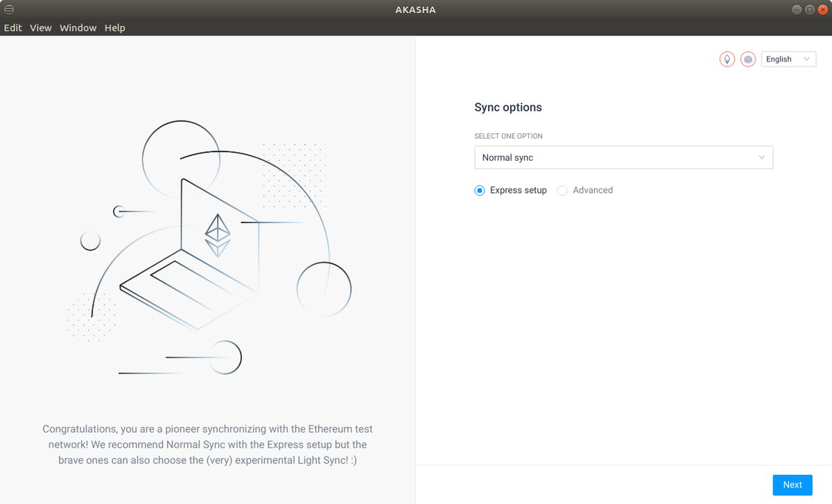Open the View menu
Screen dimensions: 832x504
[41, 28]
